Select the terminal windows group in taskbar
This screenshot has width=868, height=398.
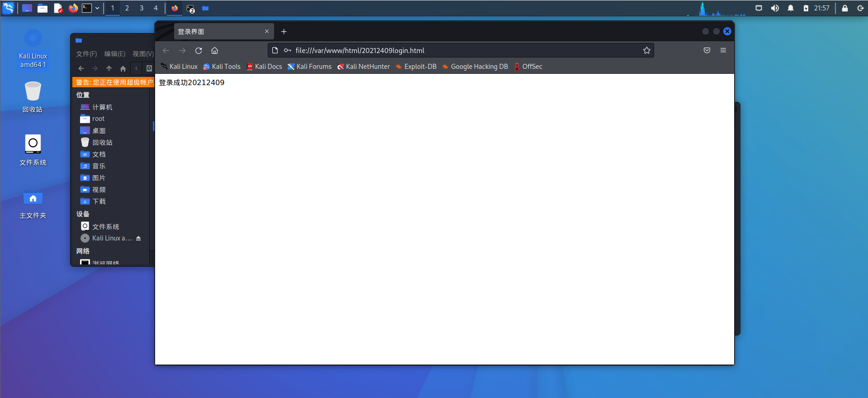click(190, 9)
